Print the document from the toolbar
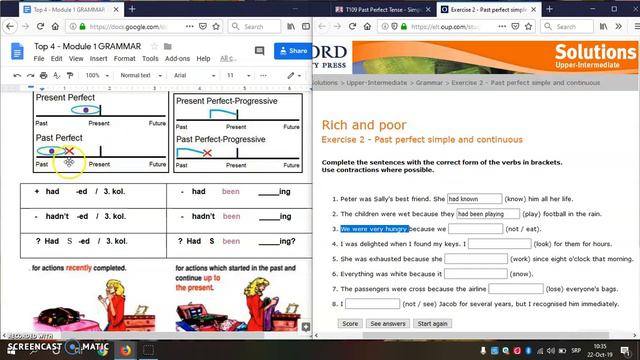Viewport: 640px width, 360px height. click(44, 76)
